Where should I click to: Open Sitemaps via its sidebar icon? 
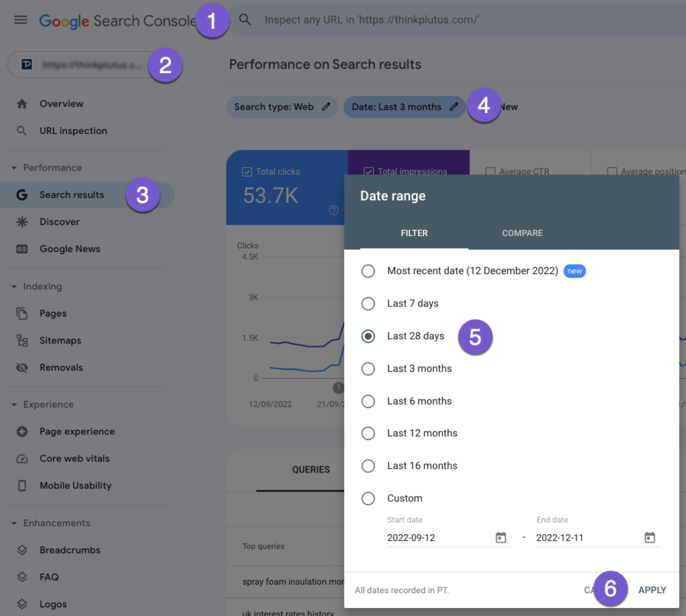coord(22,341)
